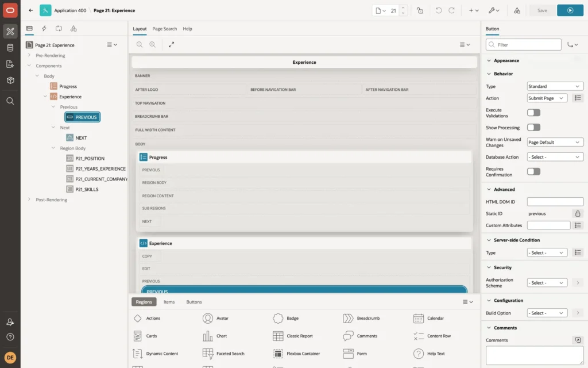Go back with the left arrow
Screen dimensions: 588x368
coord(31,10)
